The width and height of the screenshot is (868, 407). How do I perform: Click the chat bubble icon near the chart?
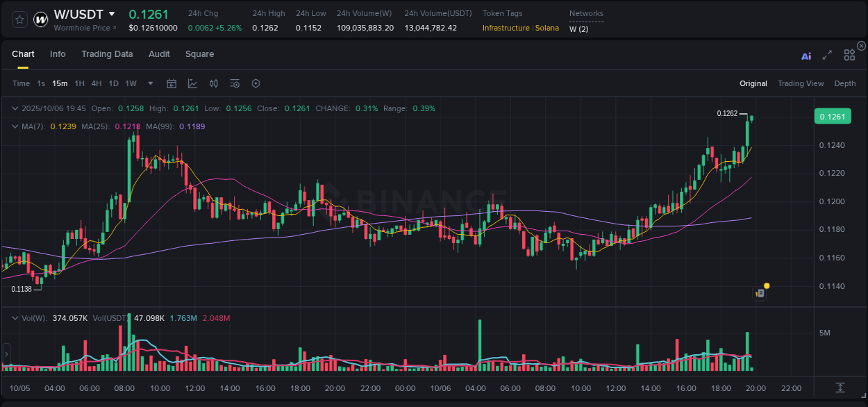point(759,292)
